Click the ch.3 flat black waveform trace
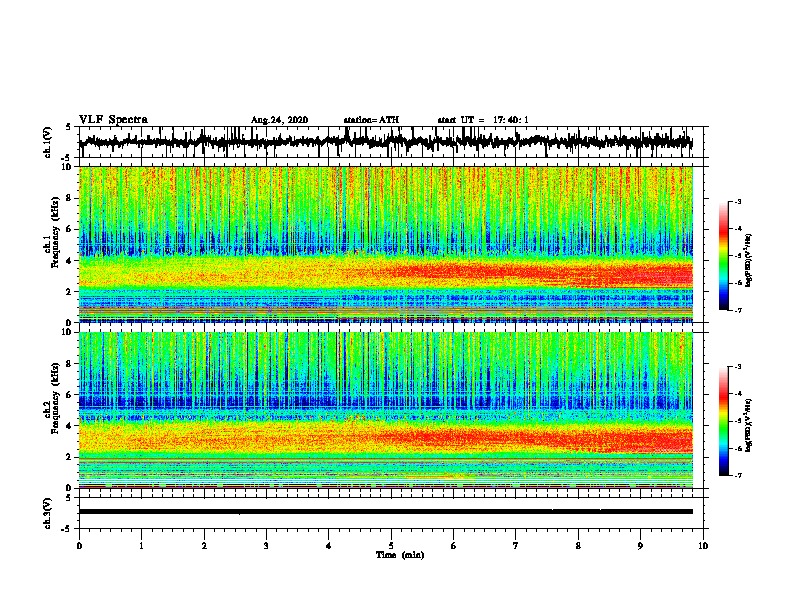Viewport: 792px width, 612px height. click(x=385, y=512)
